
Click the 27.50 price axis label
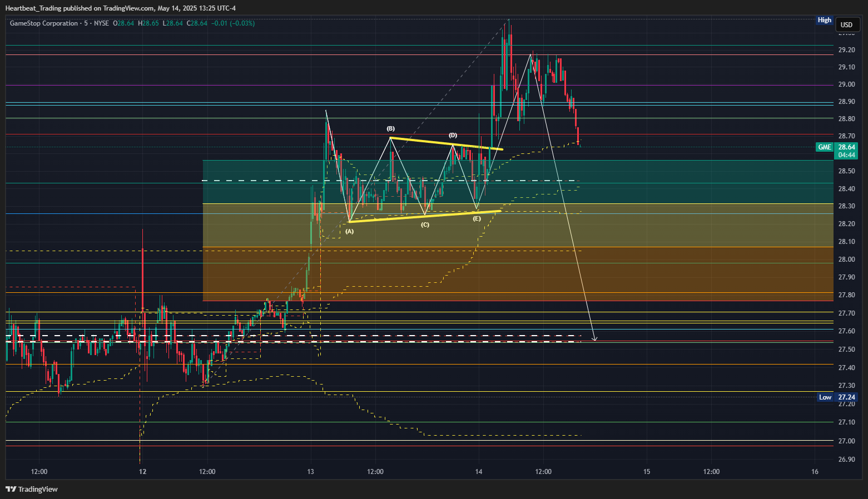point(846,350)
